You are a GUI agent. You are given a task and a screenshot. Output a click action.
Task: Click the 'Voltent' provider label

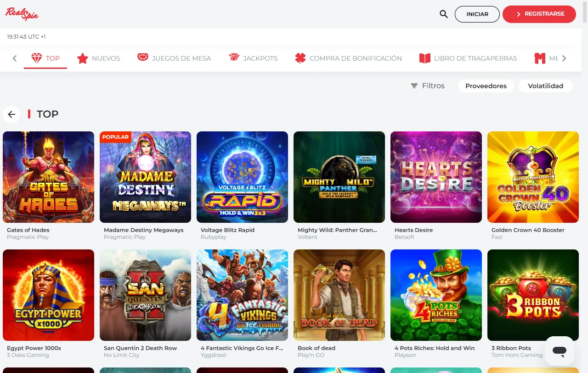pyautogui.click(x=307, y=237)
